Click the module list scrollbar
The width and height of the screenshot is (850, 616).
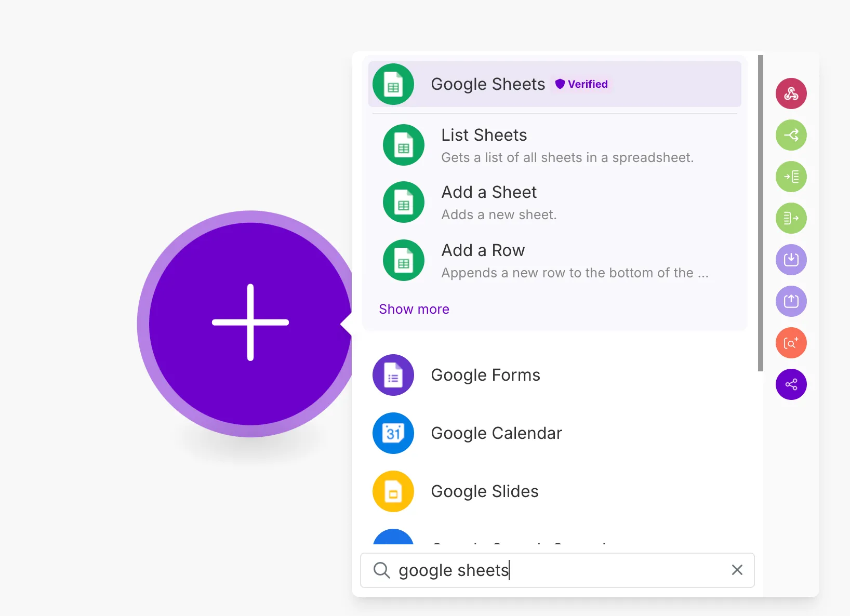point(761,213)
